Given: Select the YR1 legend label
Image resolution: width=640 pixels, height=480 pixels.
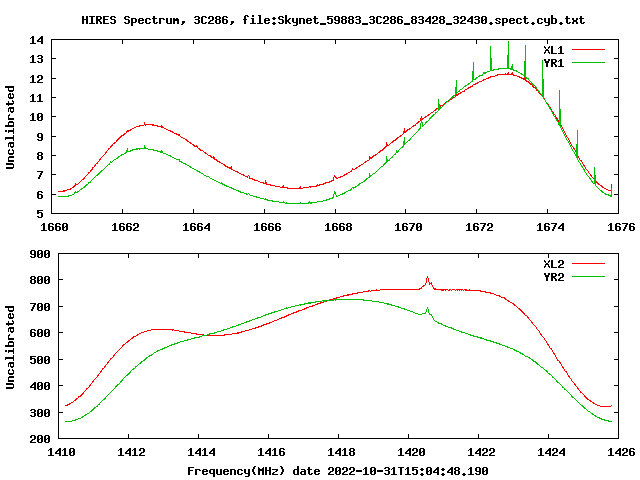Looking at the screenshot, I should 553,63.
